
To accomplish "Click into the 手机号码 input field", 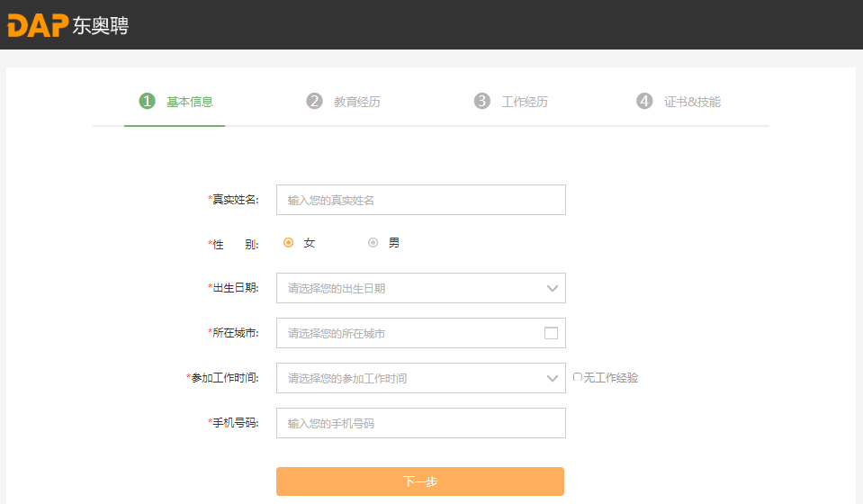I will point(420,423).
